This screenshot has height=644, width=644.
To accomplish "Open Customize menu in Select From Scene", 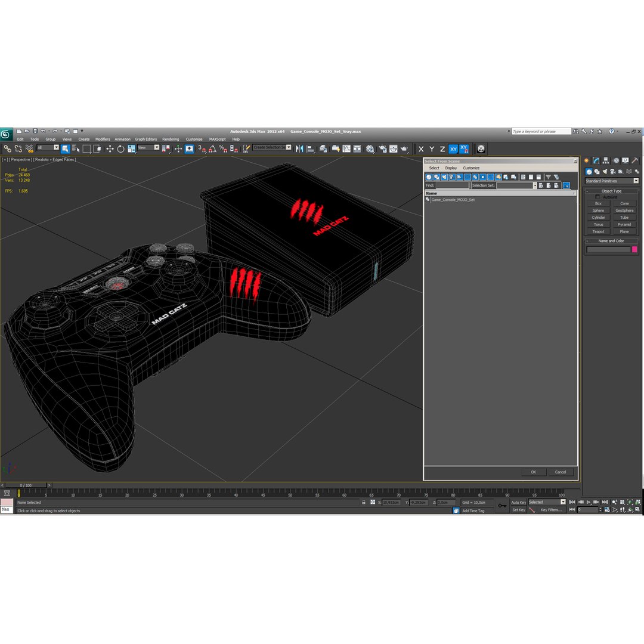I will pos(471,168).
